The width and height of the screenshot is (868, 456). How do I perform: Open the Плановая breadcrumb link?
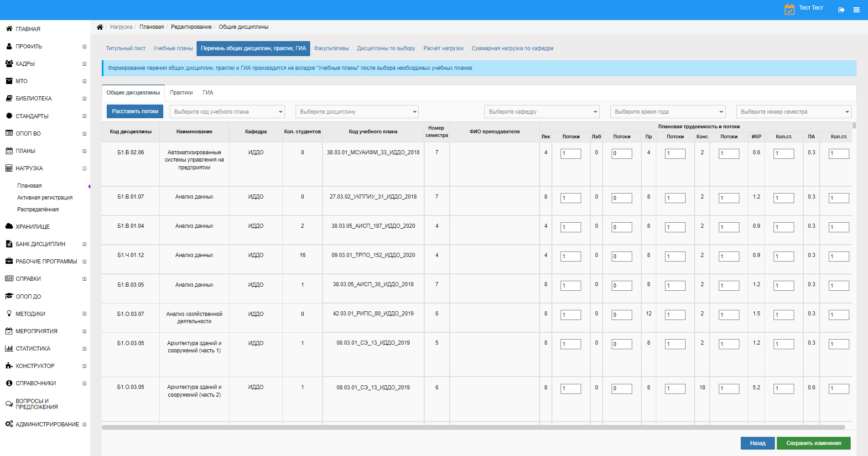click(x=151, y=27)
